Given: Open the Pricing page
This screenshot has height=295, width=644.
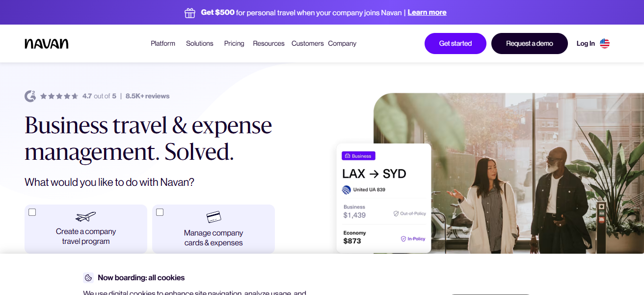Looking at the screenshot, I should (x=234, y=43).
